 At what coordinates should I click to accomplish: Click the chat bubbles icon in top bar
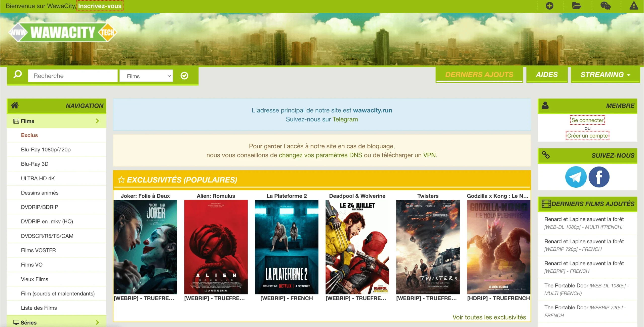[605, 6]
